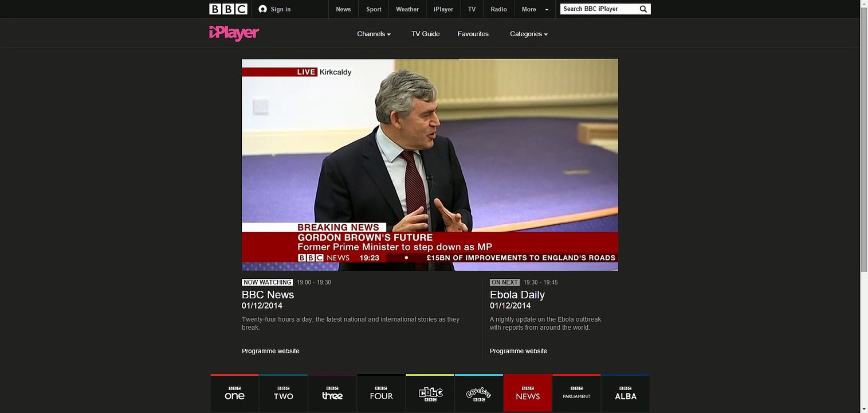The height and width of the screenshot is (413, 868).
Task: Open News in top navigation
Action: tap(343, 9)
